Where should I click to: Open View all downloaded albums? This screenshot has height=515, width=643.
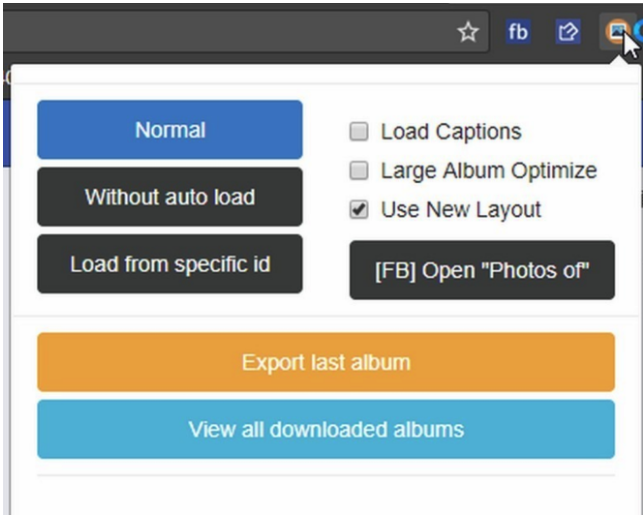pos(326,429)
